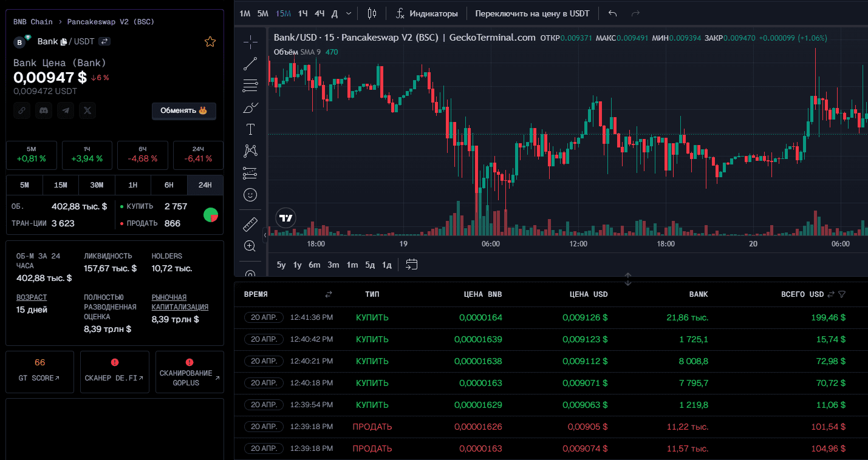Select the 1H stats tab

coord(133,185)
